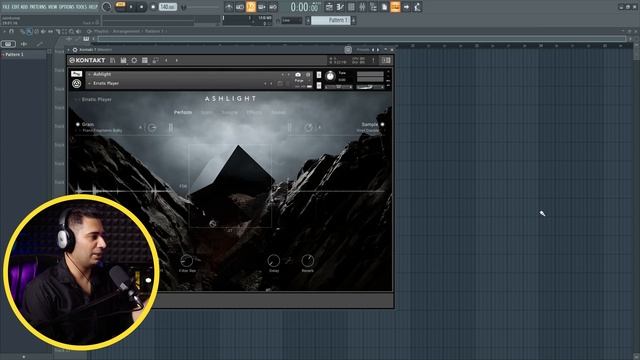Open the PATTERNS menu
The image size is (640, 360).
pos(38,7)
